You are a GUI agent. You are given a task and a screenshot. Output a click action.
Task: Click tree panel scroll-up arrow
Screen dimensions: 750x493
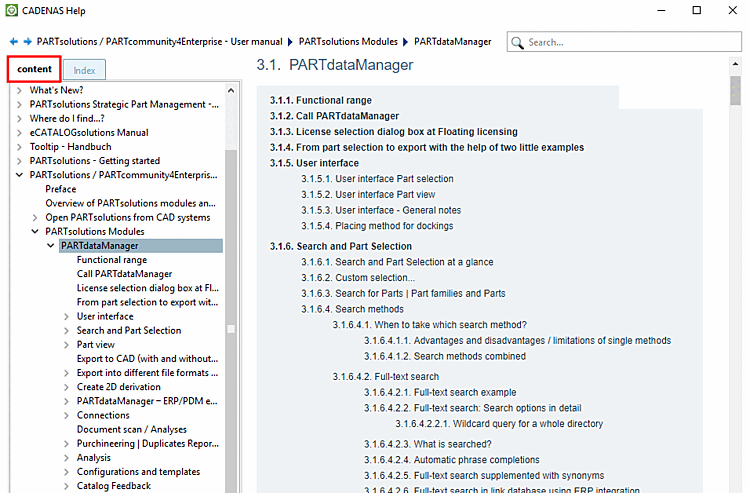(231, 90)
